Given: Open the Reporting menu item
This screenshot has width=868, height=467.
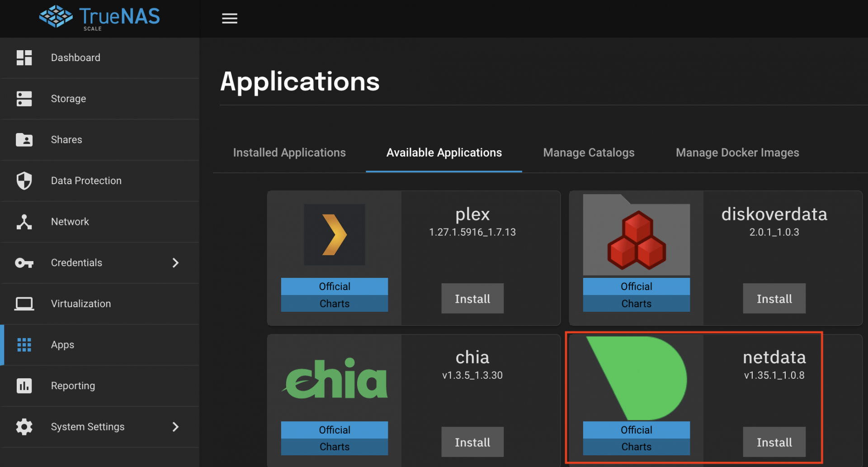Looking at the screenshot, I should click(x=99, y=386).
